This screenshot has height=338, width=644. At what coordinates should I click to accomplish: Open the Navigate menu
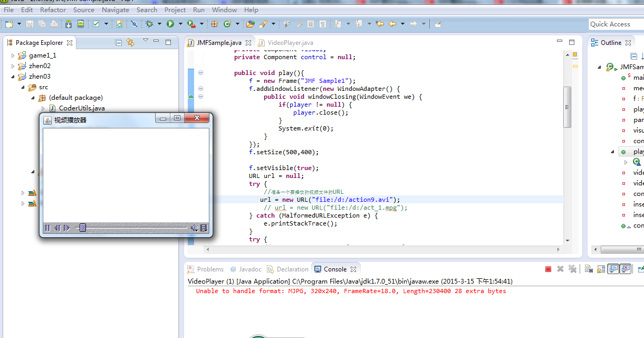116,10
